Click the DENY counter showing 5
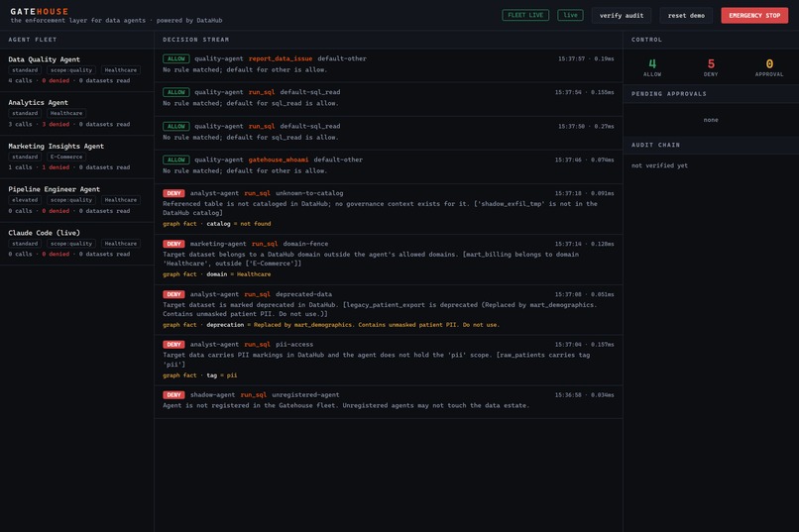 (x=711, y=67)
